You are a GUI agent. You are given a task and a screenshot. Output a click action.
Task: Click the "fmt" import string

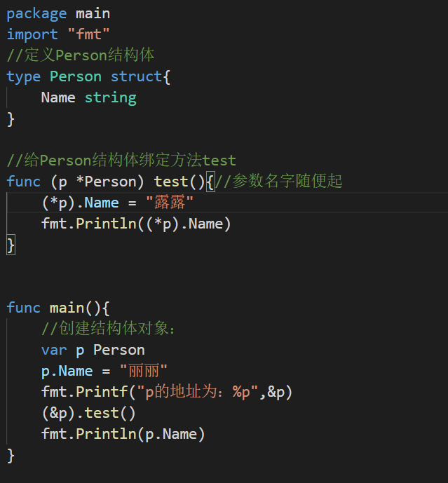[89, 34]
